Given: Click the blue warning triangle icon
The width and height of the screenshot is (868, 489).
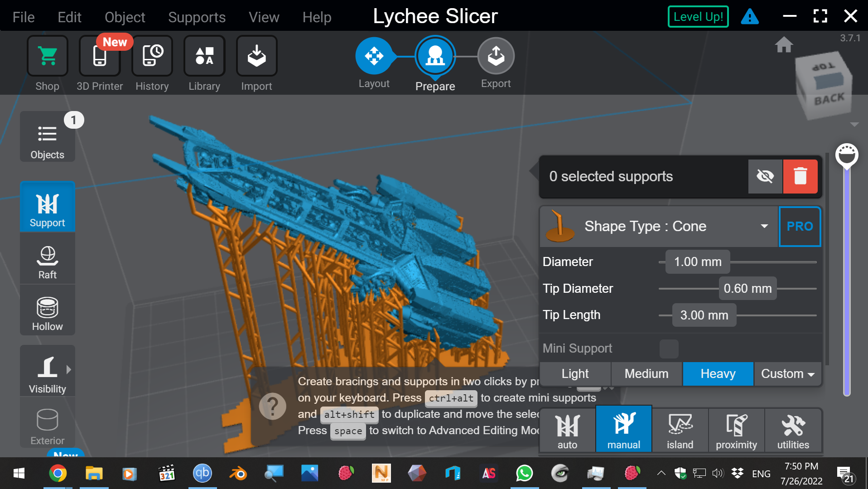Looking at the screenshot, I should 750,17.
